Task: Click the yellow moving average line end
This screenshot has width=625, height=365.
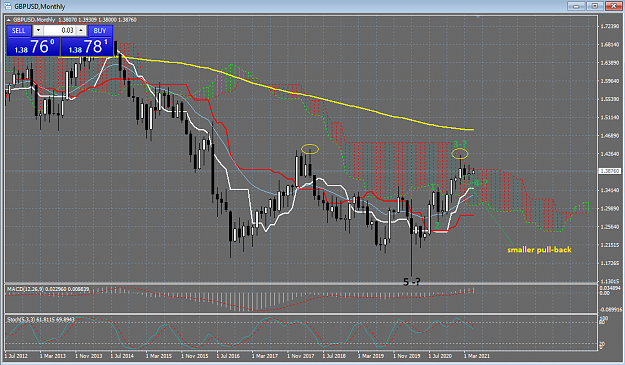Action: 472,130
